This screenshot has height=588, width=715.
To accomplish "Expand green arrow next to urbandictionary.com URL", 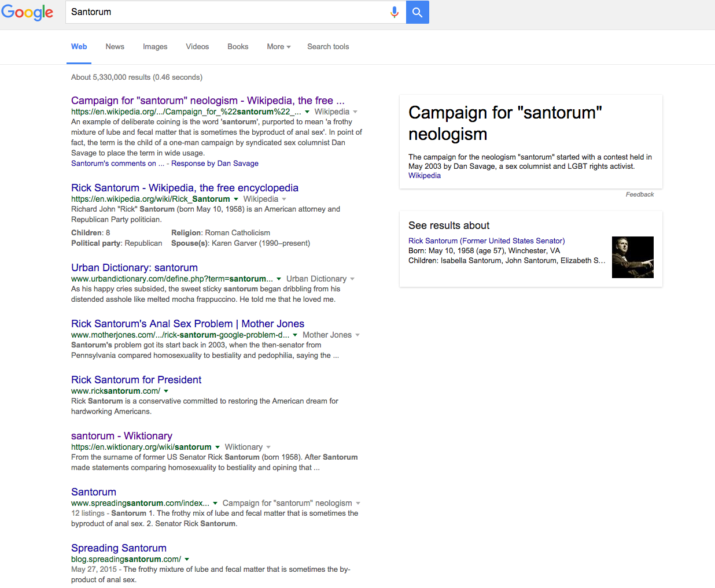I will click(x=279, y=279).
